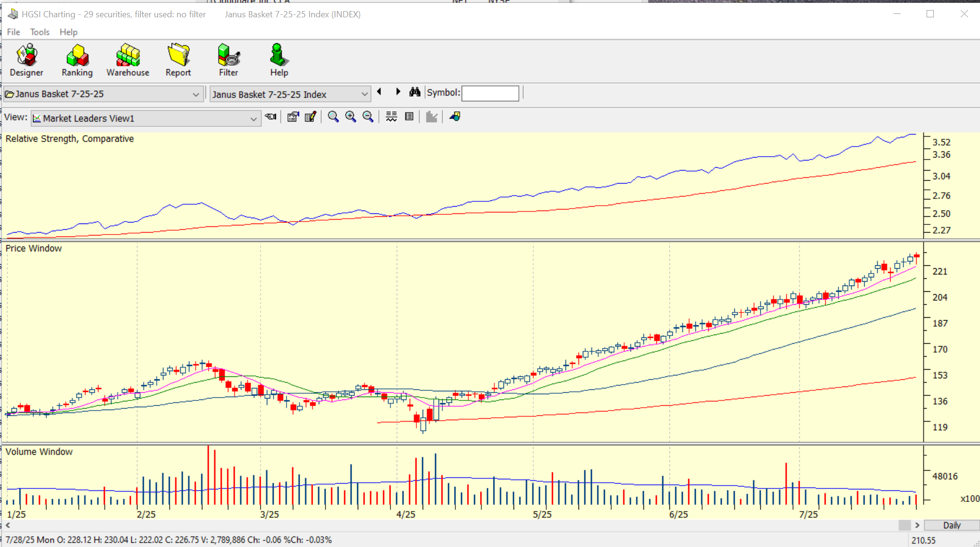Open the Designer tool

point(26,61)
